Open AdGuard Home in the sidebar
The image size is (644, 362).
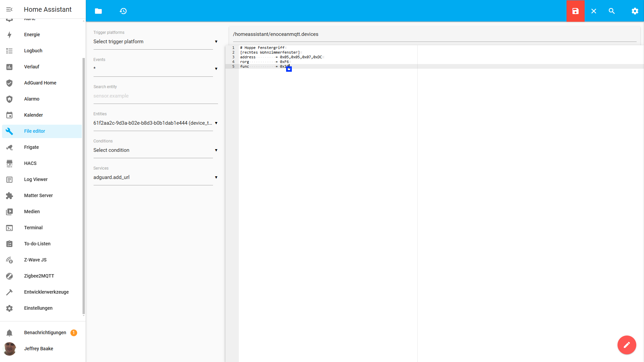coord(42,83)
